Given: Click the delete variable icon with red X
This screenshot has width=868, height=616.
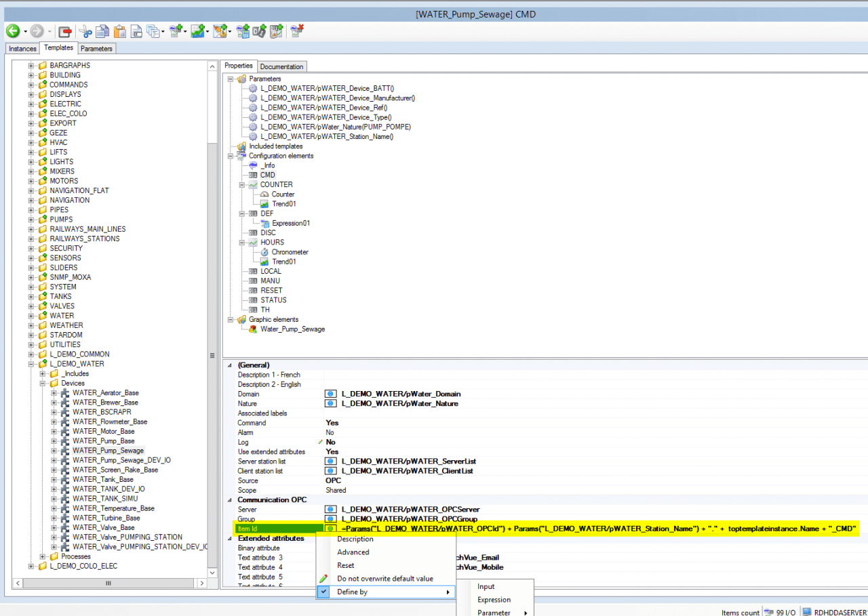Looking at the screenshot, I should [297, 31].
